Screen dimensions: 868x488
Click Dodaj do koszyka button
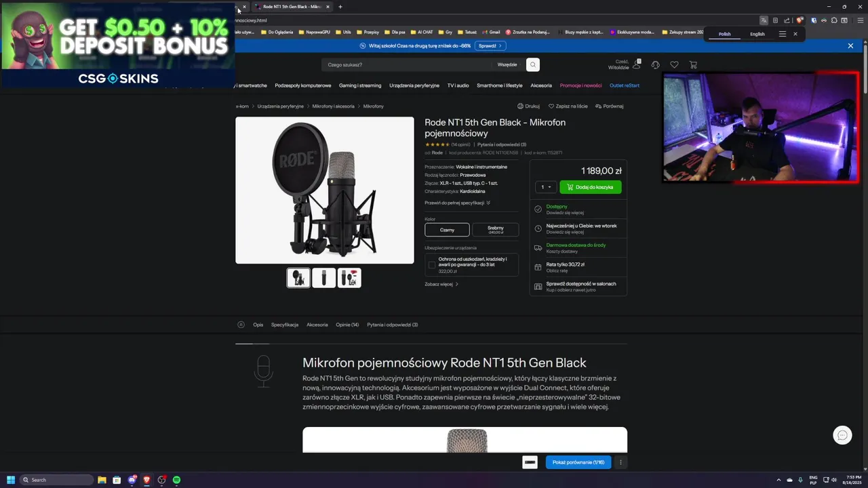pyautogui.click(x=590, y=187)
